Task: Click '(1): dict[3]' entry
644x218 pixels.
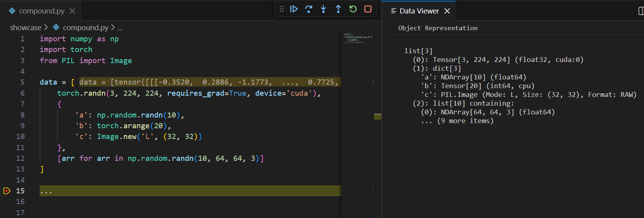Action: (437, 68)
